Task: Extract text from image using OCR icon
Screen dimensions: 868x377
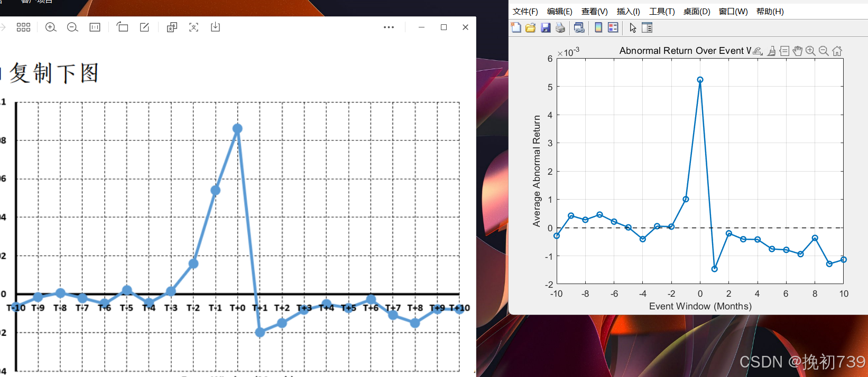Action: (x=194, y=27)
